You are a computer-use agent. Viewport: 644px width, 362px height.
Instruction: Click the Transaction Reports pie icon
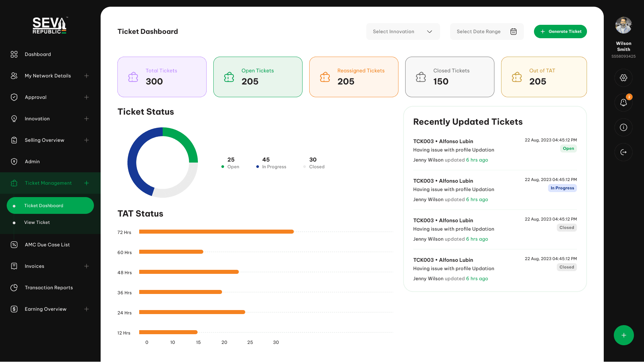[14, 288]
